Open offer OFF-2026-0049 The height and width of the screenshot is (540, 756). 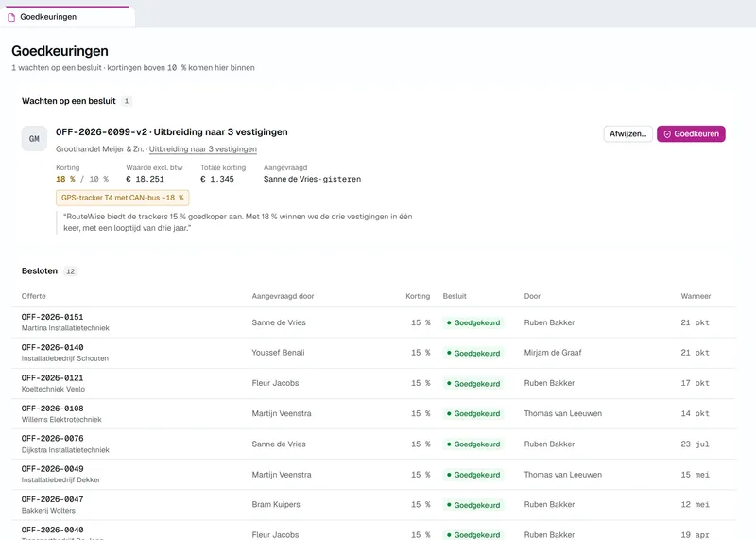point(53,468)
